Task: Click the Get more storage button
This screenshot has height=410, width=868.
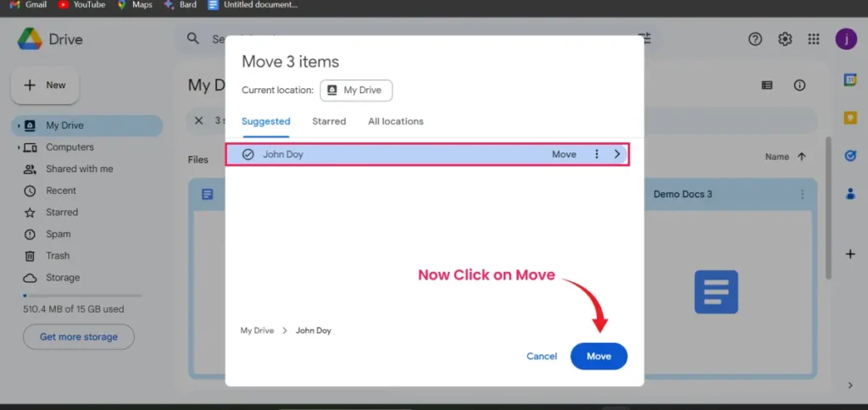Action: tap(79, 337)
